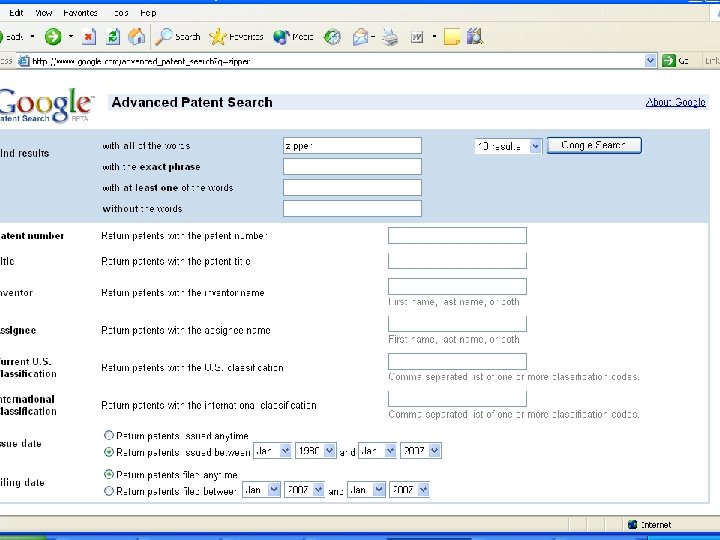Screen dimensions: 720x540
Task: Click the page icon in address bar
Action: click(23, 61)
